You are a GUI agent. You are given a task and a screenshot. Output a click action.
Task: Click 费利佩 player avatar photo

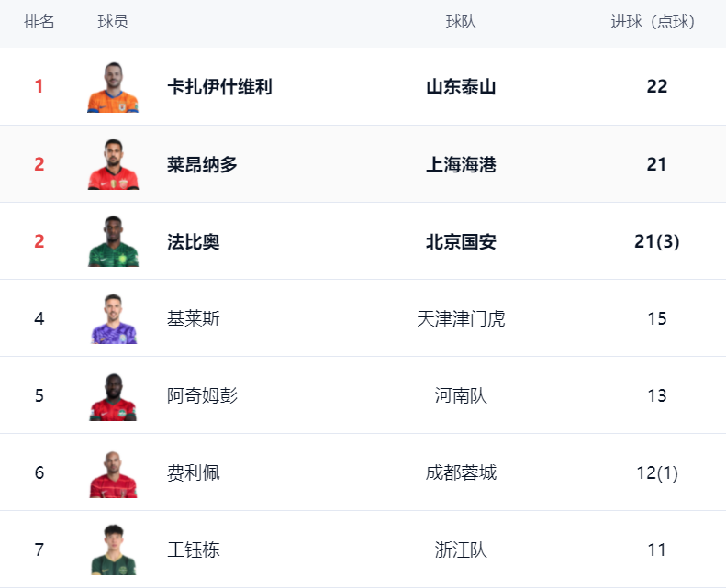[113, 473]
